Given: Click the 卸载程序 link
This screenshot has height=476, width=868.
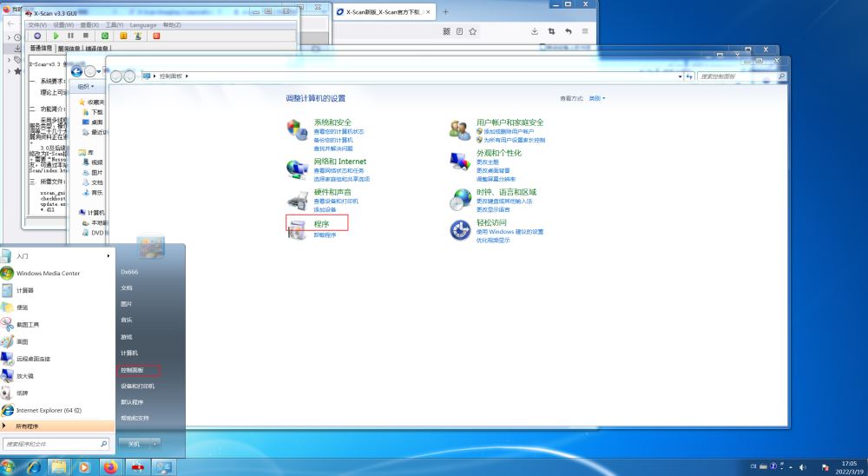Looking at the screenshot, I should point(325,235).
